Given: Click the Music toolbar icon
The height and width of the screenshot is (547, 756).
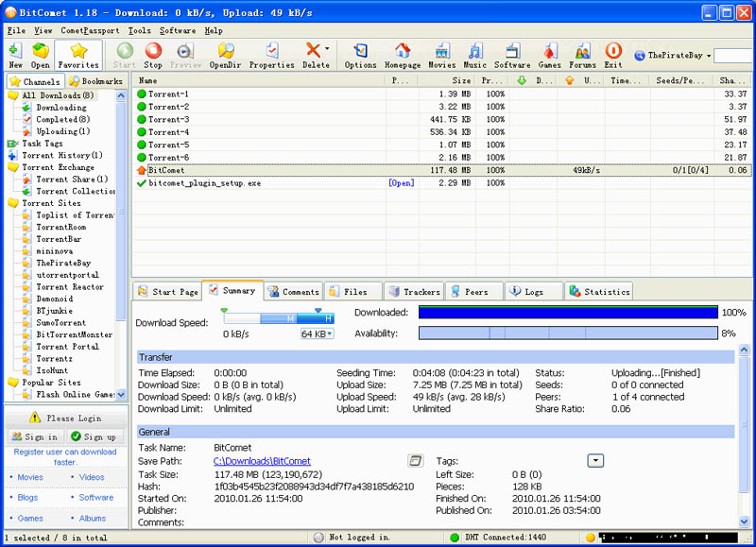Looking at the screenshot, I should pyautogui.click(x=474, y=55).
